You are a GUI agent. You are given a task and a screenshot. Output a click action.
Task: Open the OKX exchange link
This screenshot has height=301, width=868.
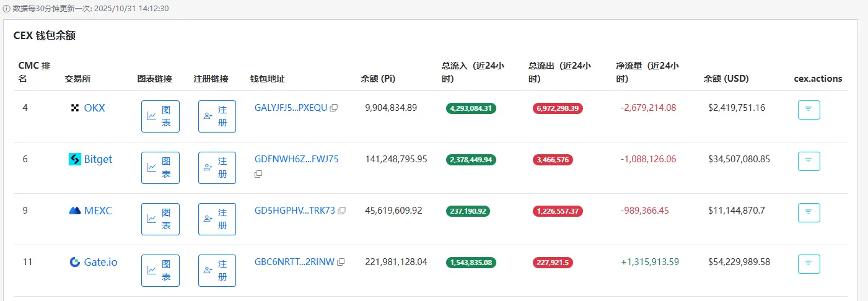tap(95, 108)
